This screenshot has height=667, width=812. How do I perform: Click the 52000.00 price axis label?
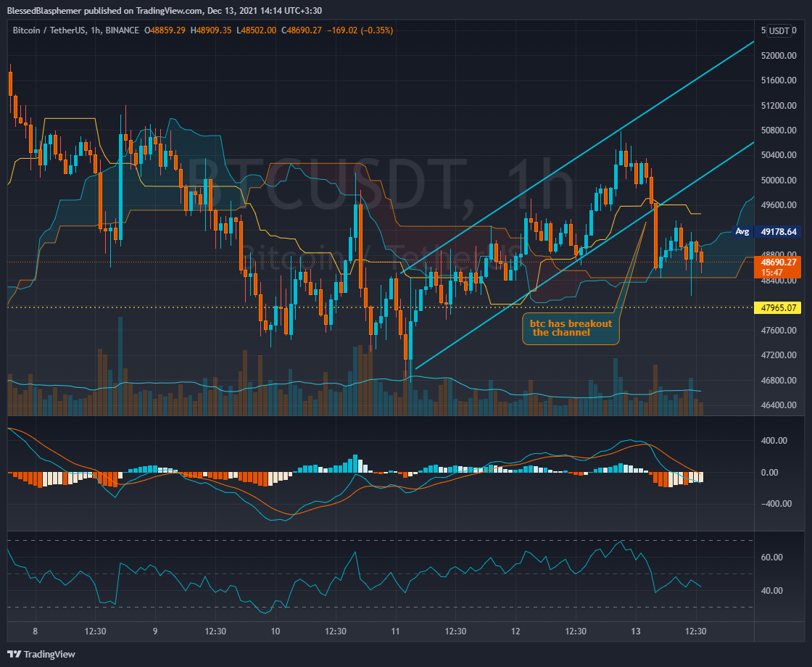point(779,55)
